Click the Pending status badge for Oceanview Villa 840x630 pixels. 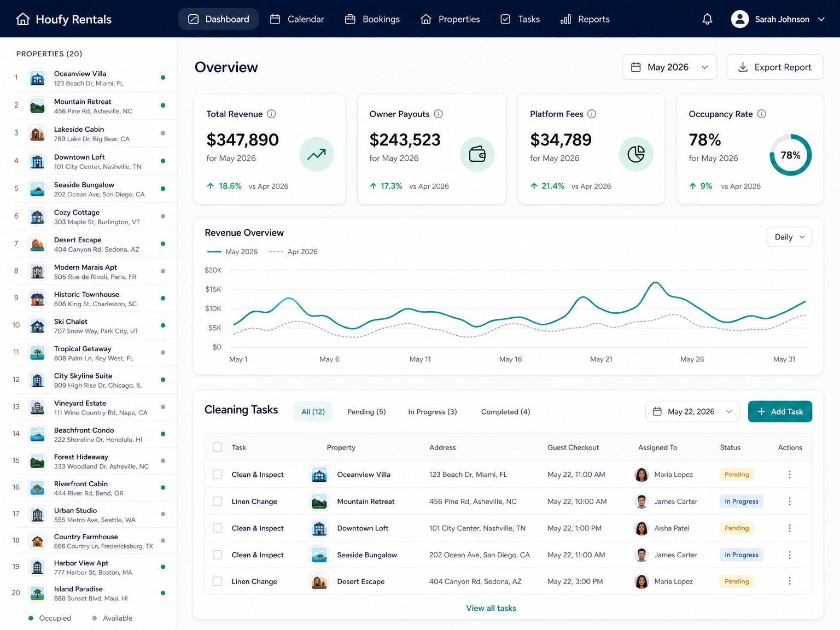click(x=737, y=475)
